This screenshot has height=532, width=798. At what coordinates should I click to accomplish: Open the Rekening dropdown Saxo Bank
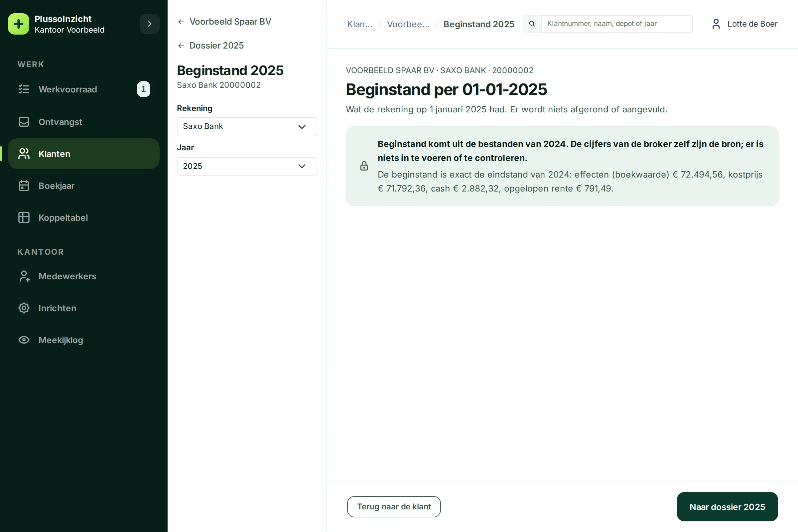pos(247,127)
